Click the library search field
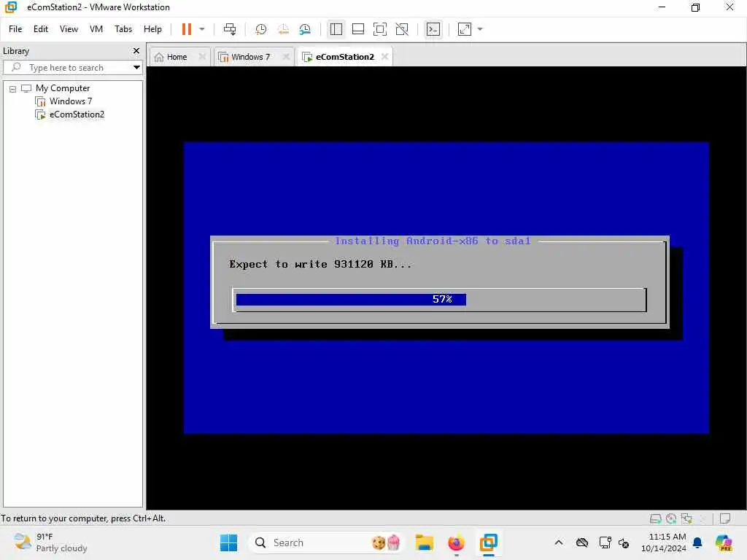This screenshot has height=560, width=747. coord(71,68)
